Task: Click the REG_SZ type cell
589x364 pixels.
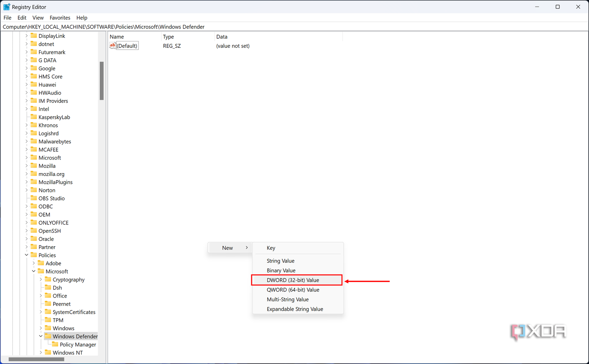Action: tap(172, 46)
